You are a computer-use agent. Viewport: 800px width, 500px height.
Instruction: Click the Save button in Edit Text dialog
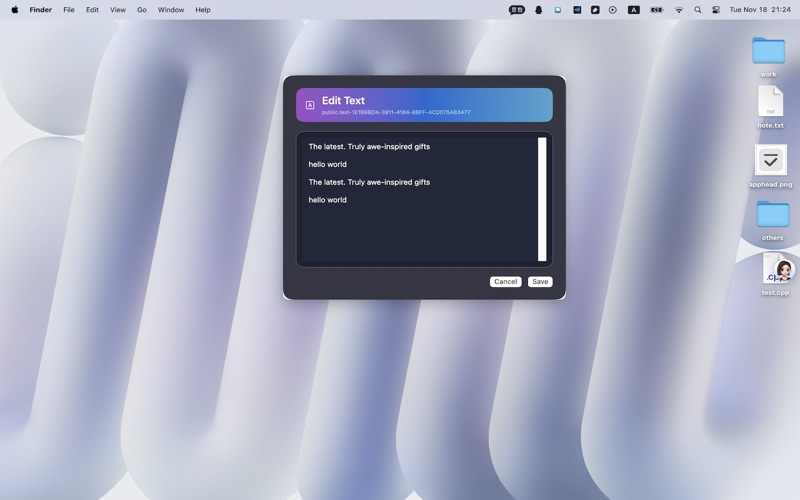[x=540, y=282]
